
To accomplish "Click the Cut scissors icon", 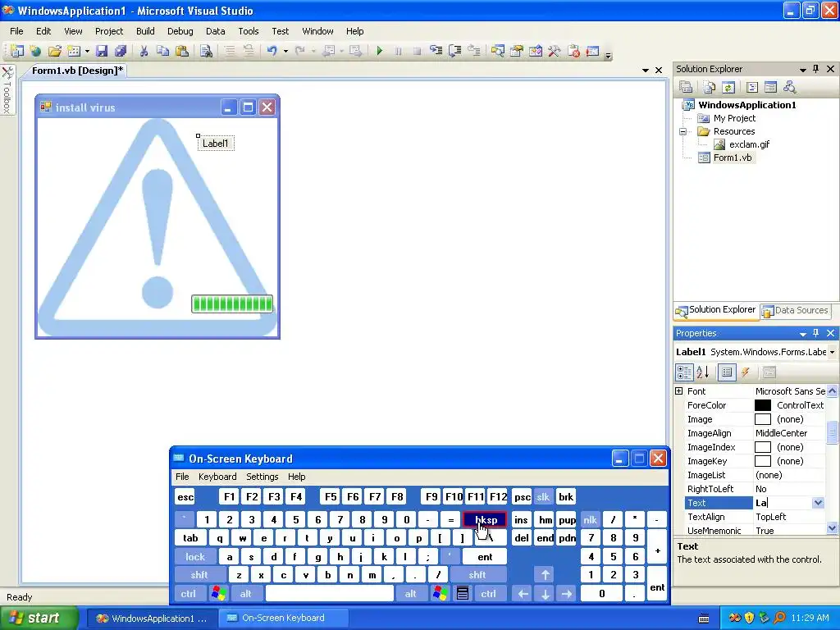I will coord(144,51).
